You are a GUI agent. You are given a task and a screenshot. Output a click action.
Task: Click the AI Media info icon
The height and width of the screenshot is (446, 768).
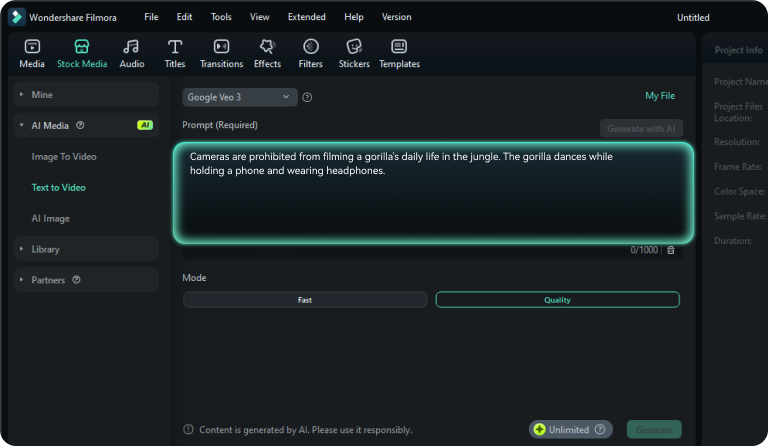click(x=80, y=125)
